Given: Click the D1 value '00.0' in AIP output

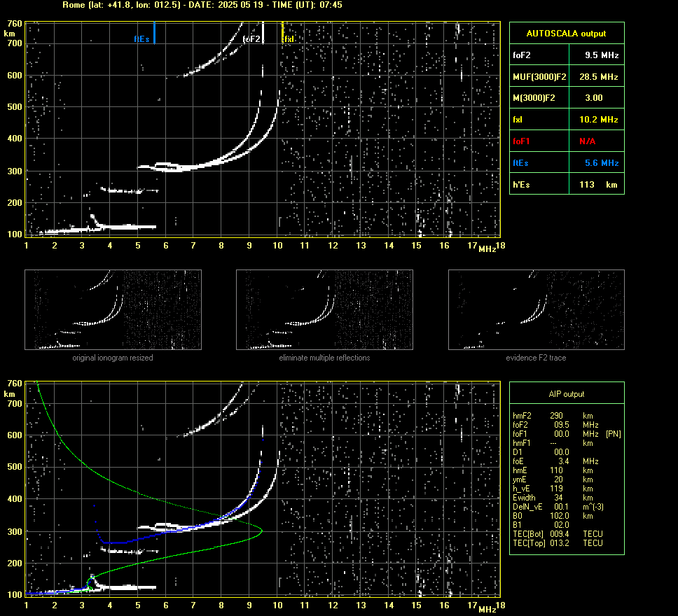Looking at the screenshot, I should coord(561,452).
